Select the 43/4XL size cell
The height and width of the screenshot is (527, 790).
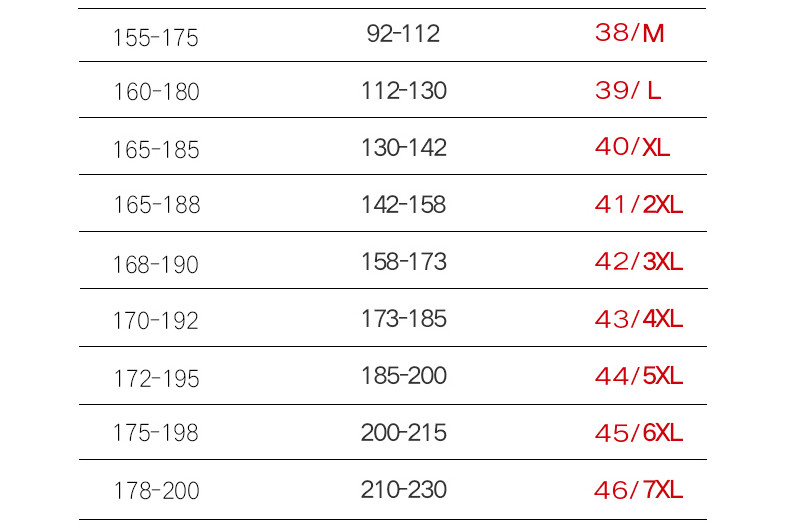(639, 319)
